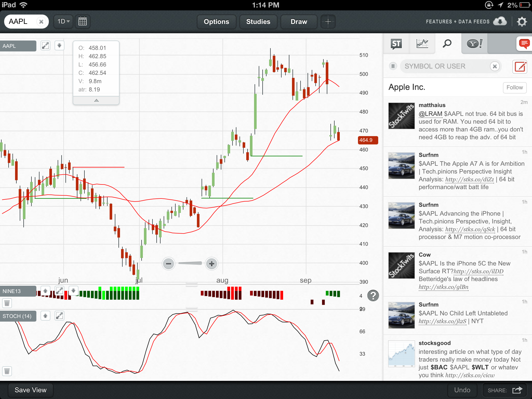The width and height of the screenshot is (532, 399).
Task: Tap the battery indicator in status bar
Action: point(525,5)
